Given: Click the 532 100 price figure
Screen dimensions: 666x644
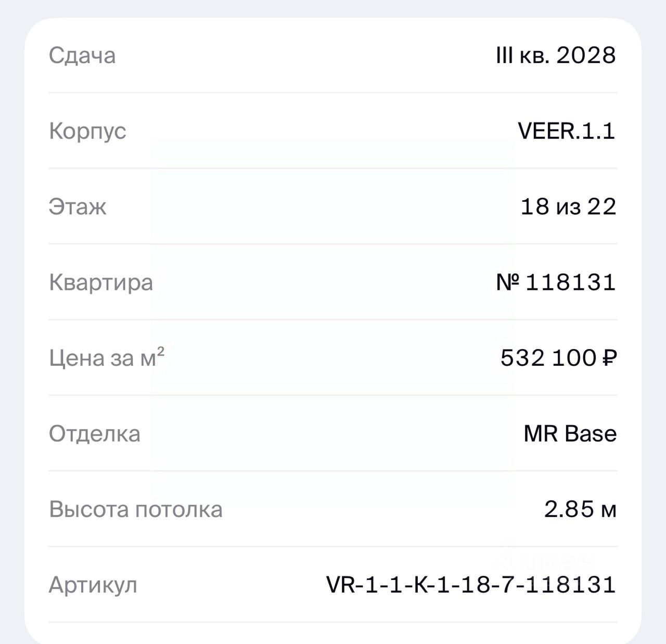Looking at the screenshot, I should pyautogui.click(x=548, y=358).
